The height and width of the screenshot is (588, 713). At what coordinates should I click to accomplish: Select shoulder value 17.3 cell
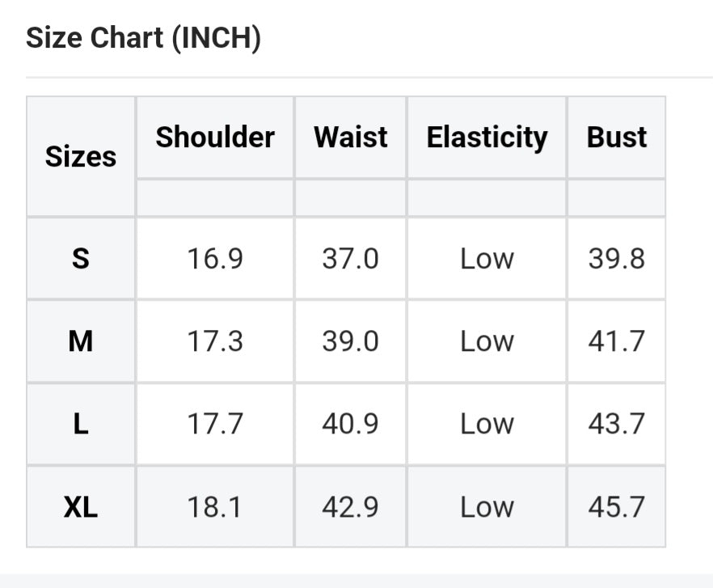215,341
